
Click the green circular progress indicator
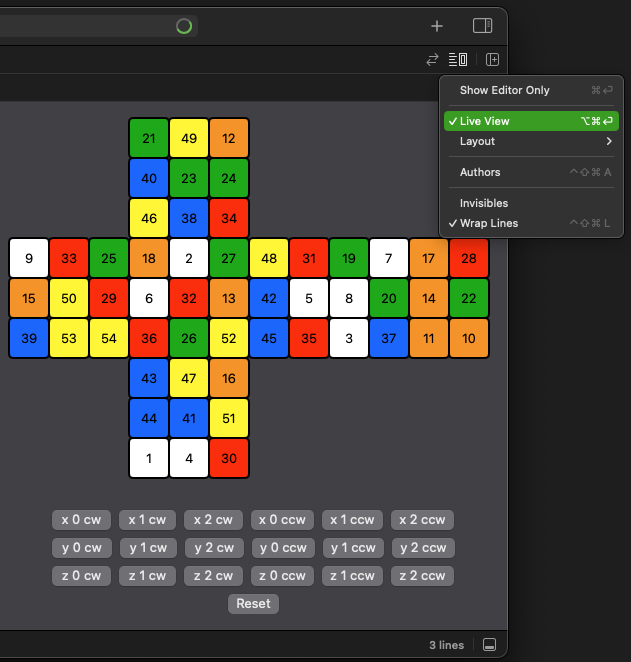pos(184,26)
